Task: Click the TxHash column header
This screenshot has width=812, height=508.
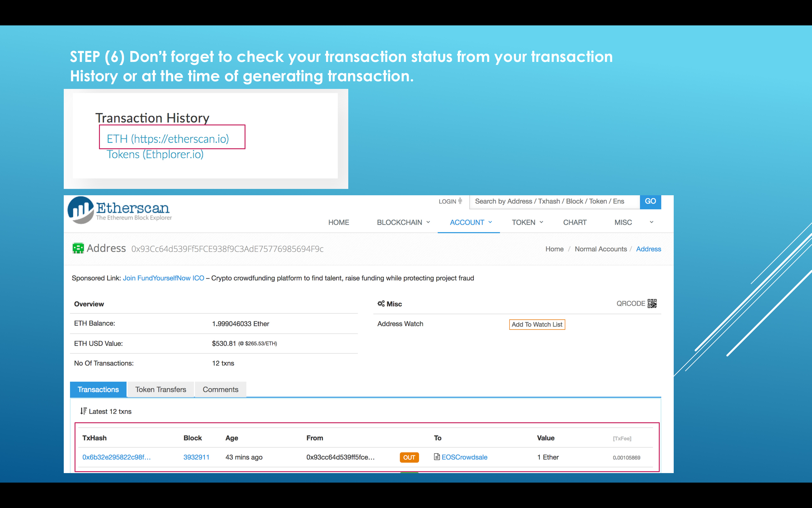Action: [x=94, y=438]
